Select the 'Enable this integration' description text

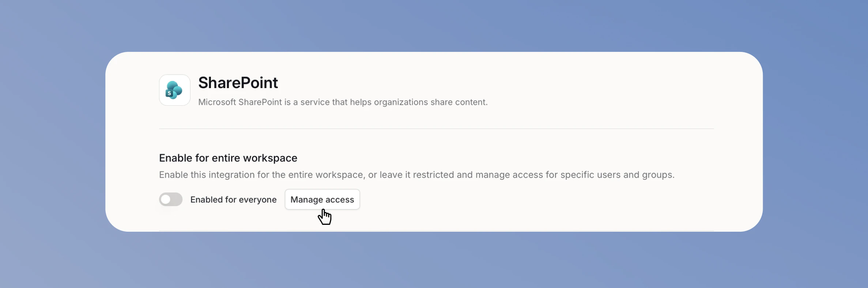coord(417,175)
